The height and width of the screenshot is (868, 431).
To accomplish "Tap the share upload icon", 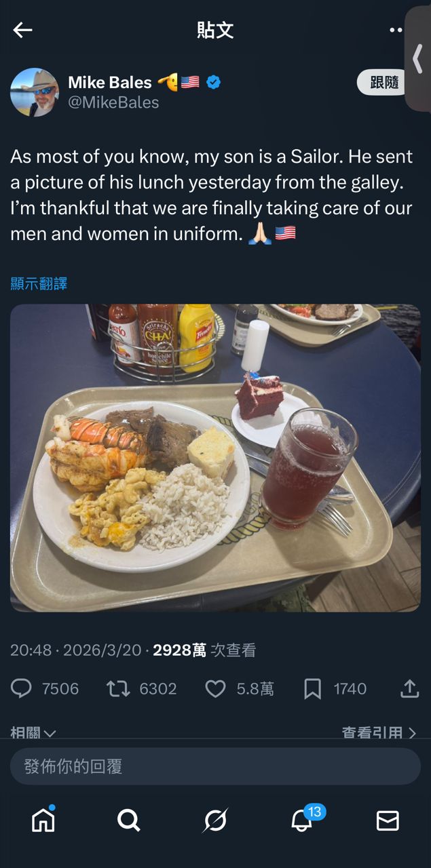I will 409,689.
